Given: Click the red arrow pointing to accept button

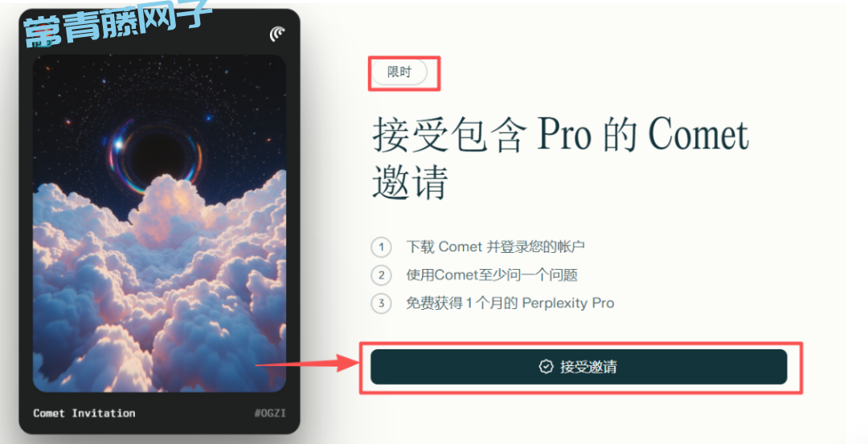Looking at the screenshot, I should coord(307,365).
